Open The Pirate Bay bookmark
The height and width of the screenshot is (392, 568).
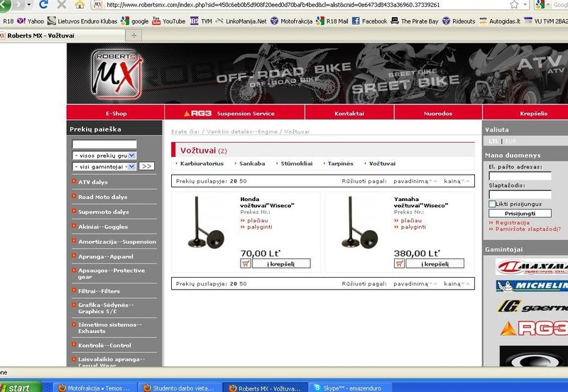(x=415, y=21)
